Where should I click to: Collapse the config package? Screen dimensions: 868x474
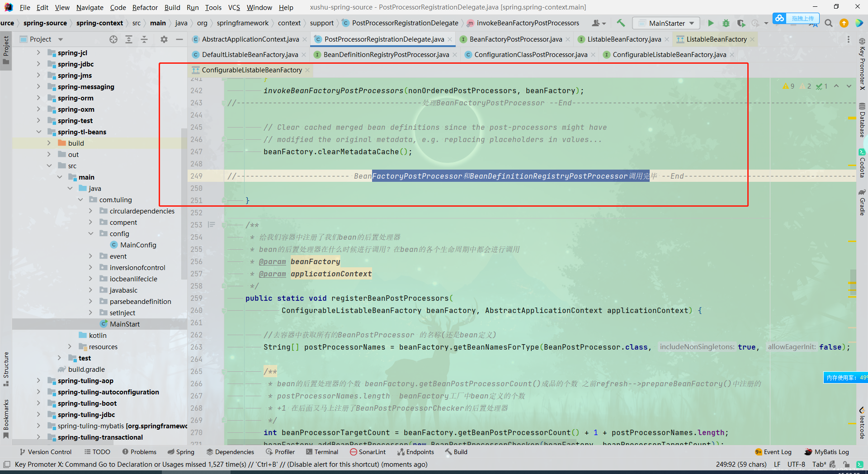90,234
